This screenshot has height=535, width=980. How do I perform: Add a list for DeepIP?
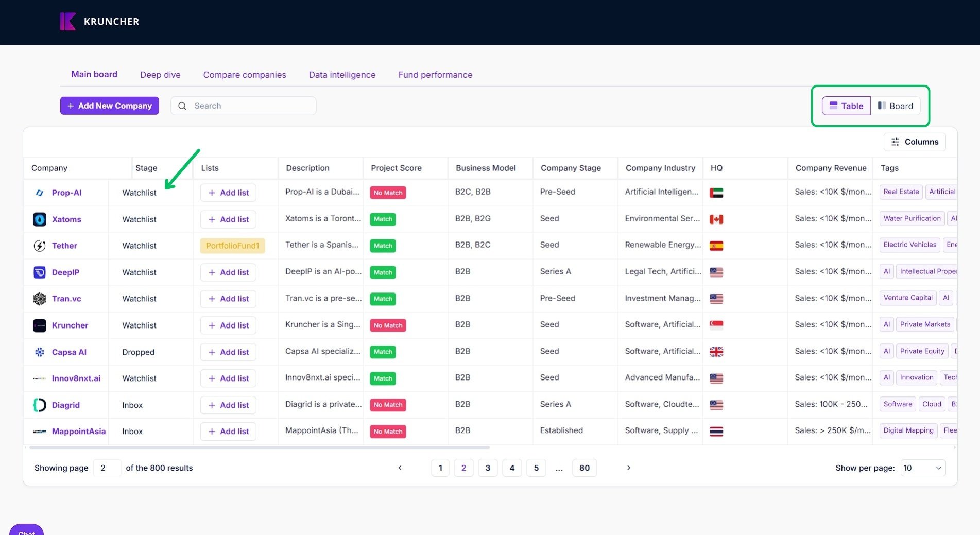pos(228,272)
